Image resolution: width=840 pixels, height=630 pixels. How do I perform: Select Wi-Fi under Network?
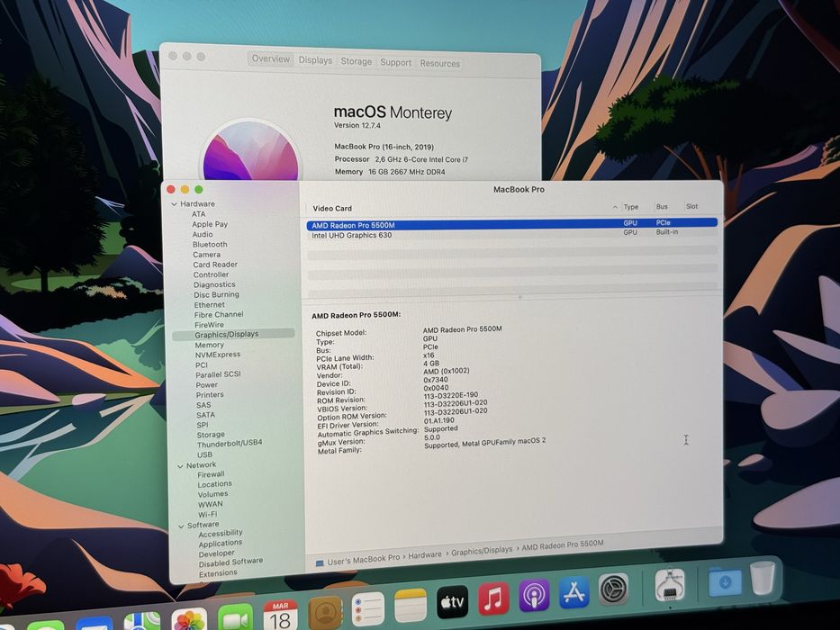click(x=208, y=514)
